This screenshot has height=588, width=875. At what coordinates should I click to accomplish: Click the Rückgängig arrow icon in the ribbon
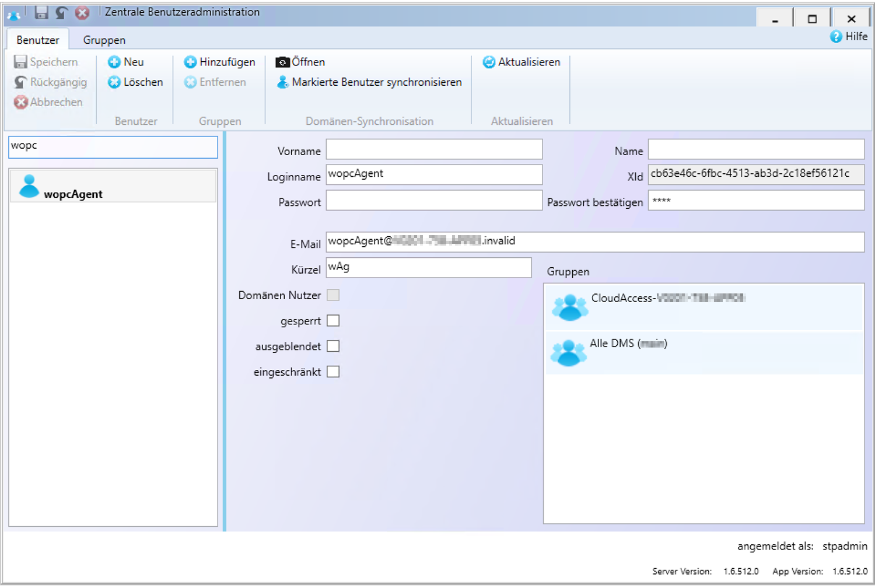(x=20, y=82)
